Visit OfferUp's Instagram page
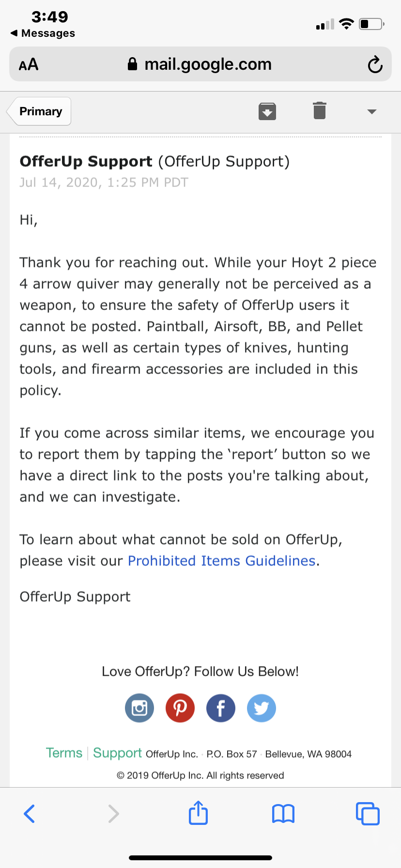 point(139,708)
